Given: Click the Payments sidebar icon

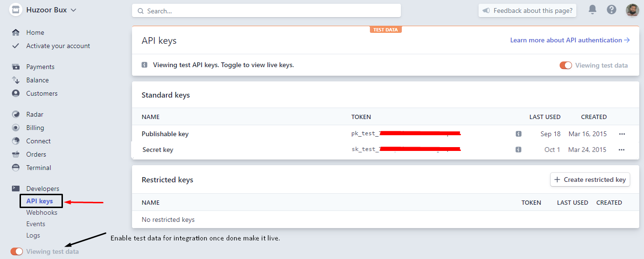Looking at the screenshot, I should click(16, 67).
